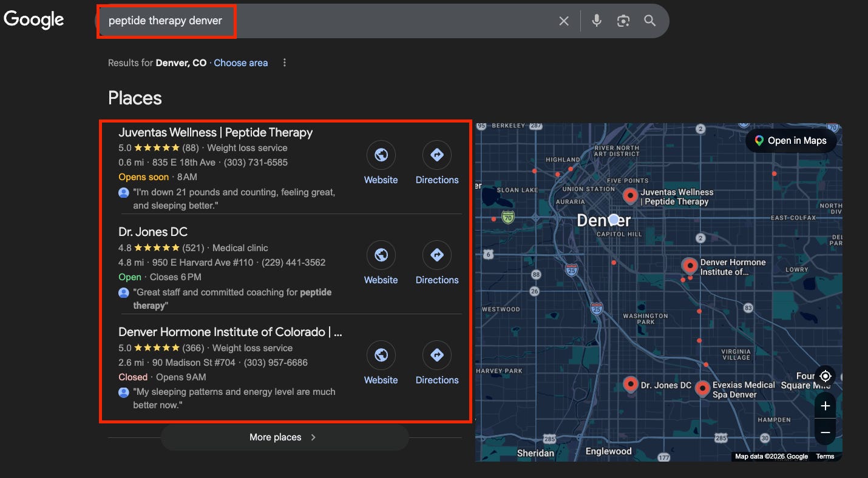Open Denver Hormone Institute of Colorado listing
The height and width of the screenshot is (478, 868).
coord(230,332)
